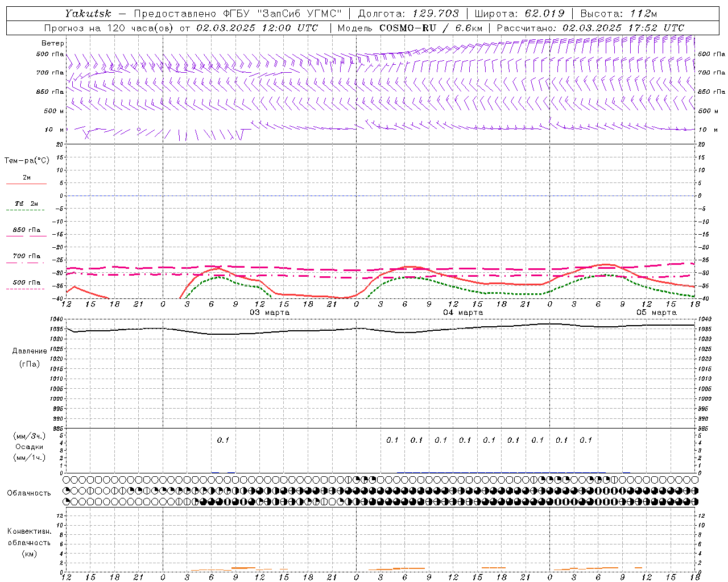Viewport: 728px width, 582px height.
Task: Click the 'Высота: 112м' elevation value
Action: [x=619, y=14]
